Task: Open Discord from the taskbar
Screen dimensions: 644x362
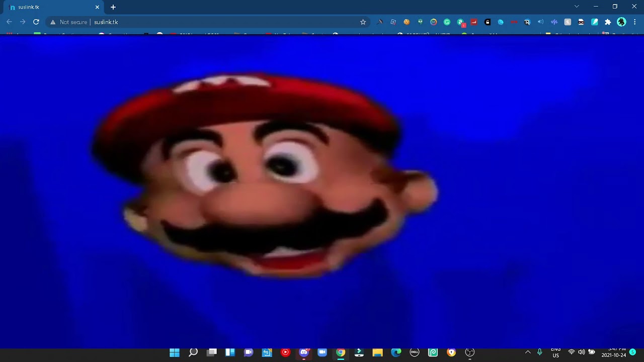Action: coord(304,352)
